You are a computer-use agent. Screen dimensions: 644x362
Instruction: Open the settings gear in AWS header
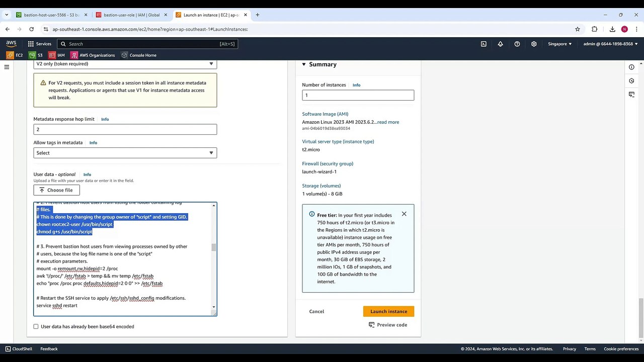click(534, 44)
